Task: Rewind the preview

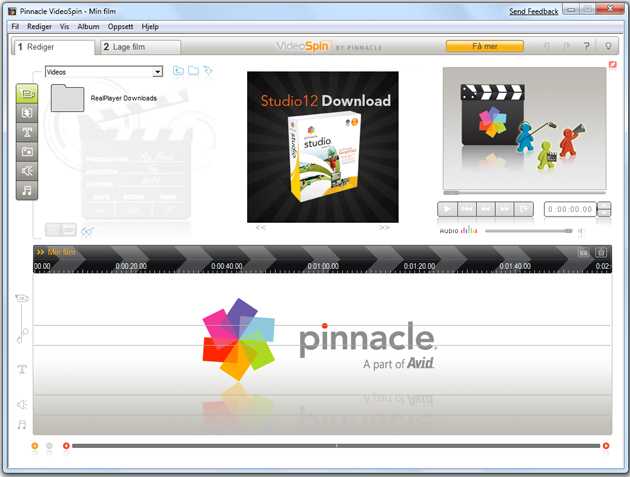Action: point(485,209)
